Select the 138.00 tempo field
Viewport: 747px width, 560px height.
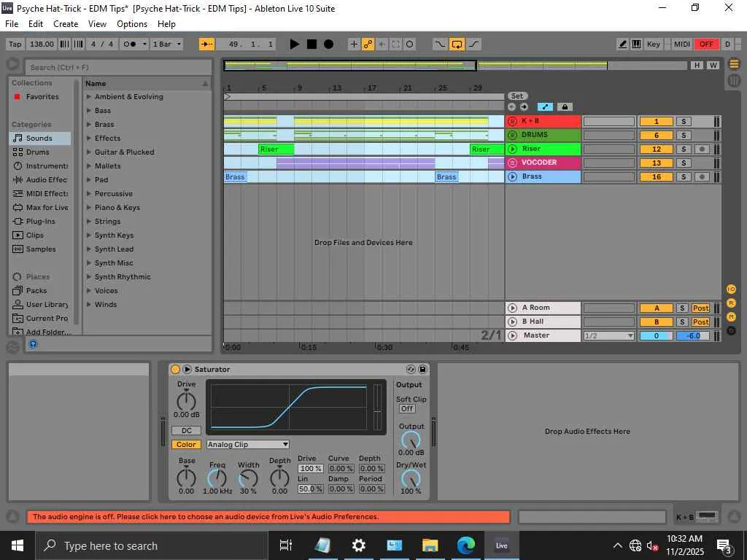pos(42,44)
